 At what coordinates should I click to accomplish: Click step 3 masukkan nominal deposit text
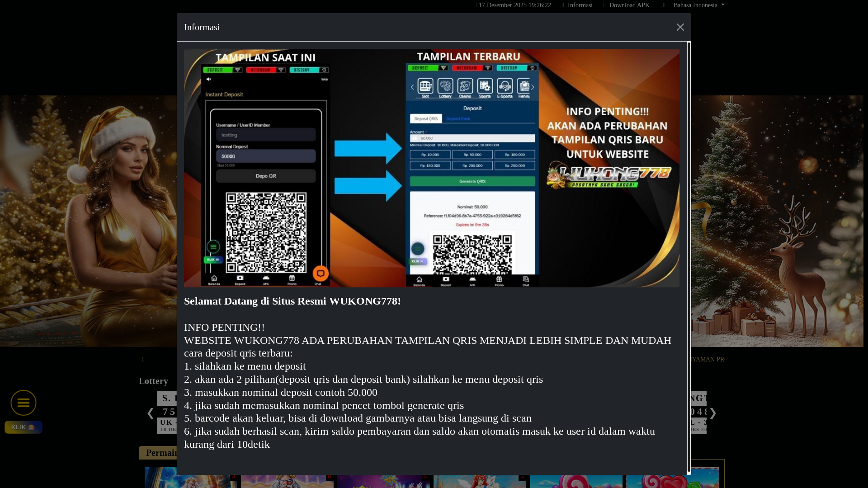click(x=281, y=392)
